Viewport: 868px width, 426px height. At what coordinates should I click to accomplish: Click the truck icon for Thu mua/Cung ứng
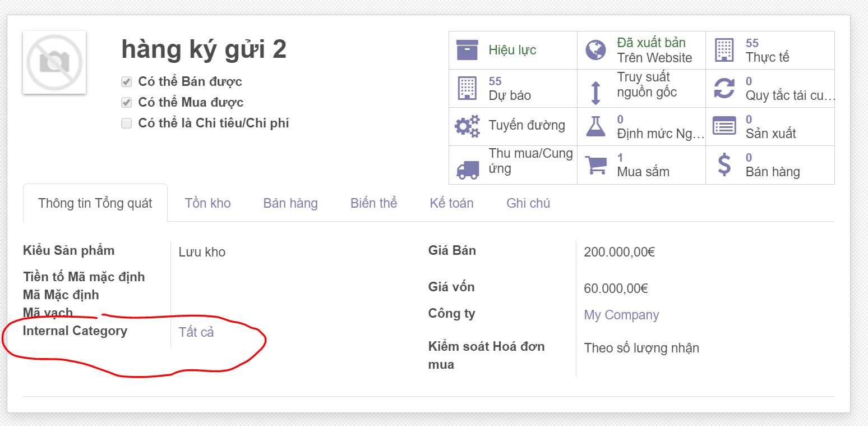(468, 170)
